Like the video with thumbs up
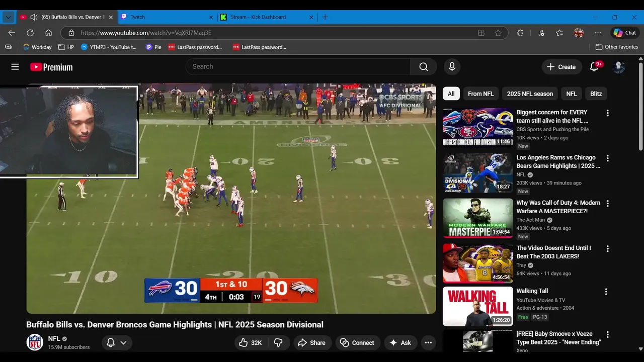The height and width of the screenshot is (362, 644). (251, 343)
